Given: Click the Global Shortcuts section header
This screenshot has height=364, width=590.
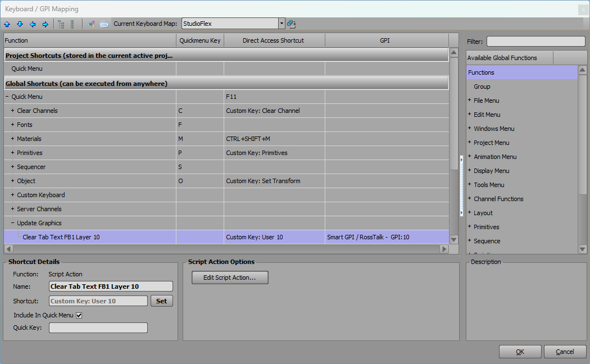Looking at the screenshot, I should [x=226, y=83].
